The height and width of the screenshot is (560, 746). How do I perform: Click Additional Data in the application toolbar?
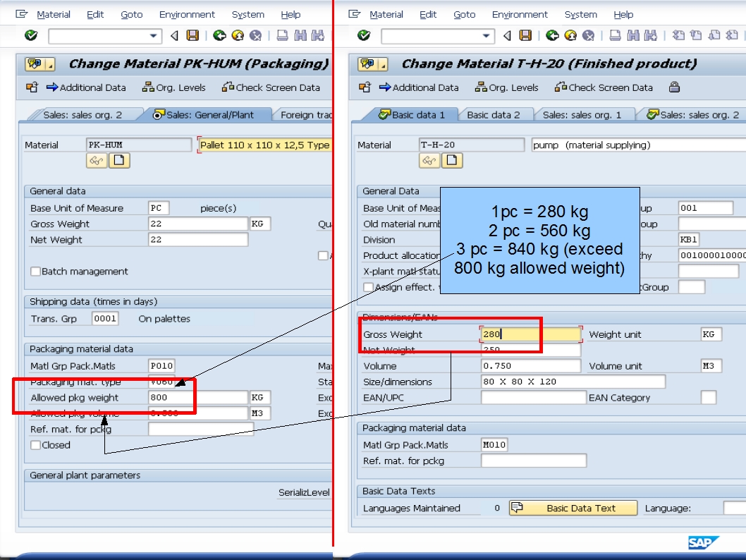coord(87,87)
